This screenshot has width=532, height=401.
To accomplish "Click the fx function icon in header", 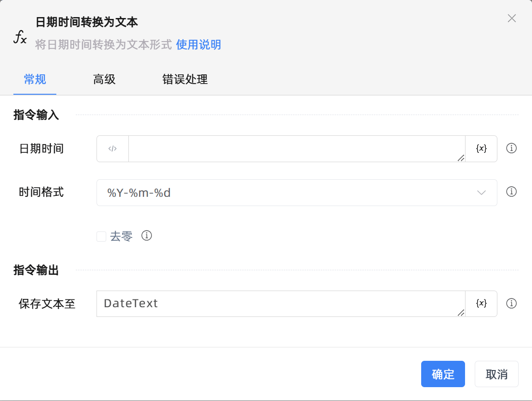I will [20, 37].
